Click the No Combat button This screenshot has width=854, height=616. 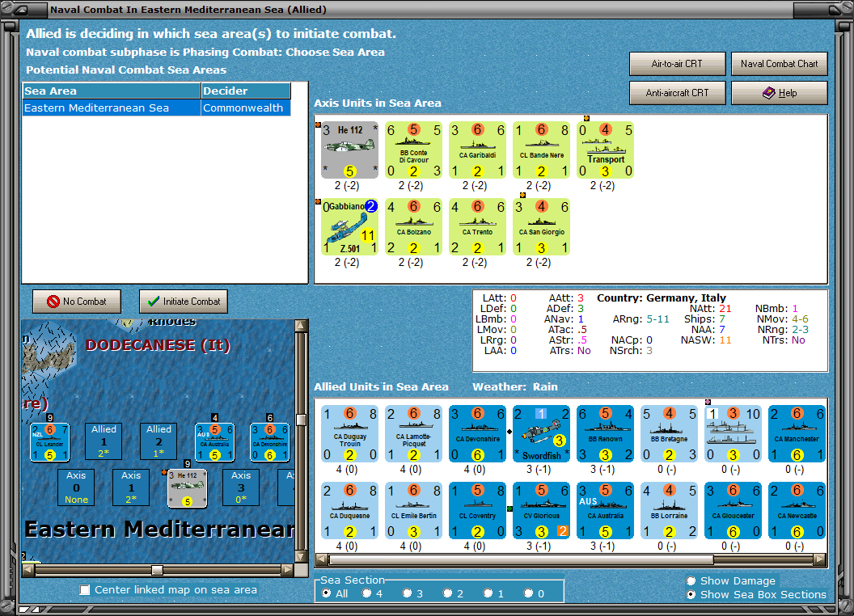pyautogui.click(x=77, y=302)
